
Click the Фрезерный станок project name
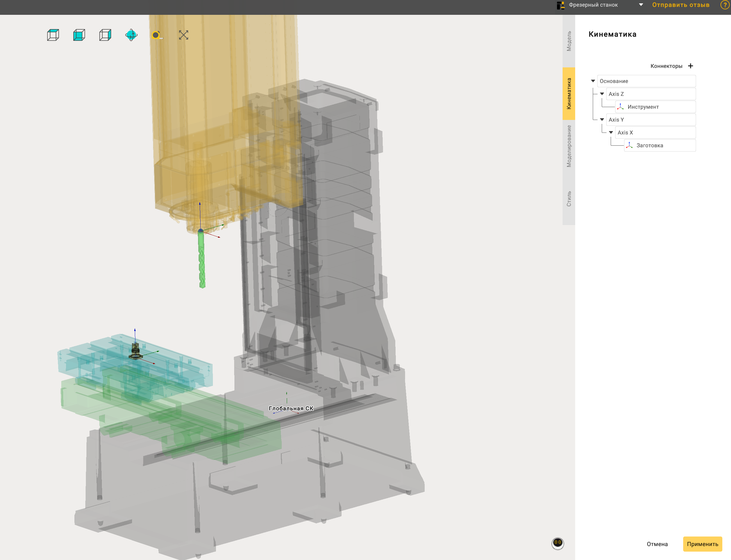[x=593, y=5]
